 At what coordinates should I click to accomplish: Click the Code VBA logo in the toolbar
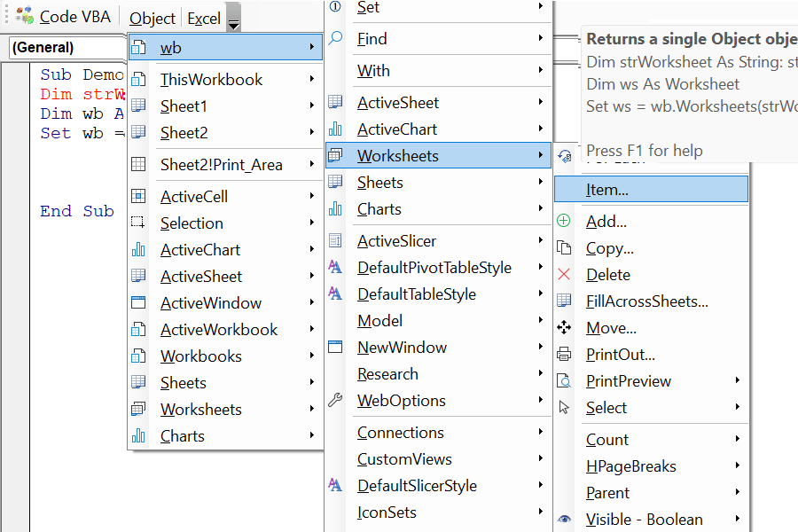tap(24, 15)
